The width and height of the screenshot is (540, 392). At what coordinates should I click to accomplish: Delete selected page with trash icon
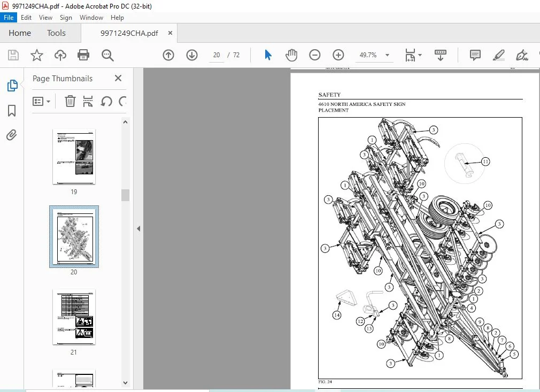(70, 101)
